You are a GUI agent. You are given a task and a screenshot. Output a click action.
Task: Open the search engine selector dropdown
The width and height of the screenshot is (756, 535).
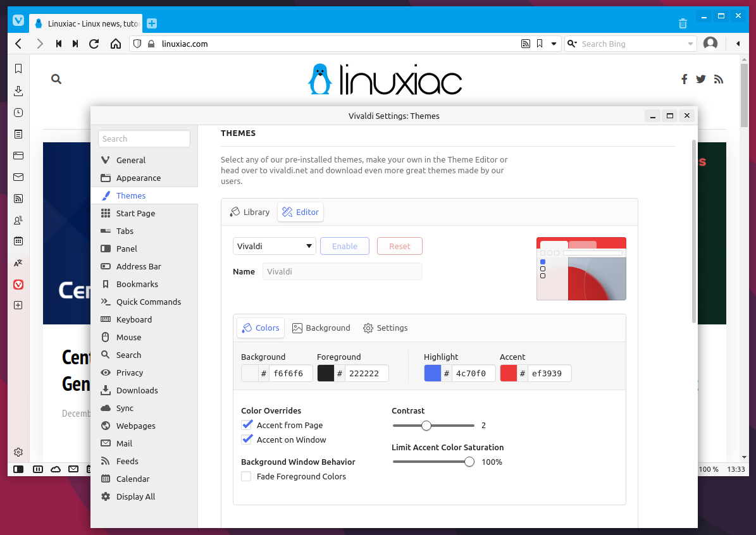coord(572,44)
